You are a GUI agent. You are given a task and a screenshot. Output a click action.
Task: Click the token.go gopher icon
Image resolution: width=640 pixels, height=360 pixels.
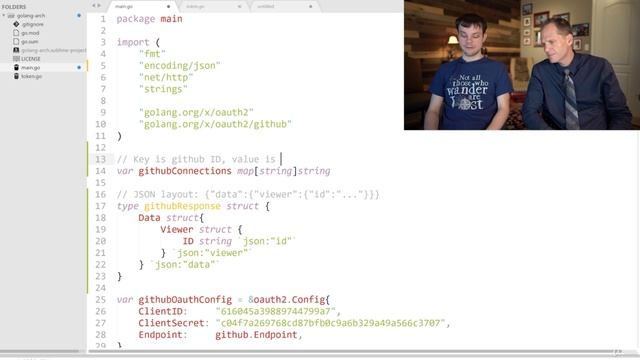click(x=16, y=76)
